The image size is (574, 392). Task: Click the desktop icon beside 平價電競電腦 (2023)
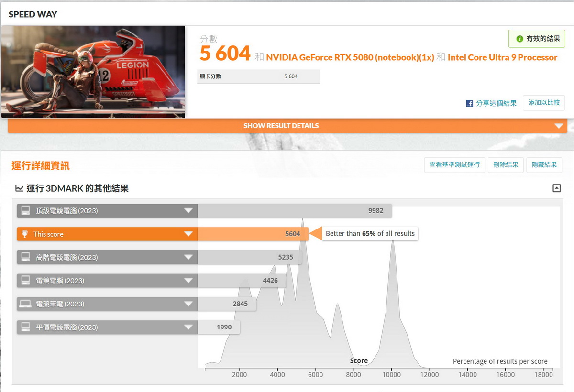tap(26, 327)
